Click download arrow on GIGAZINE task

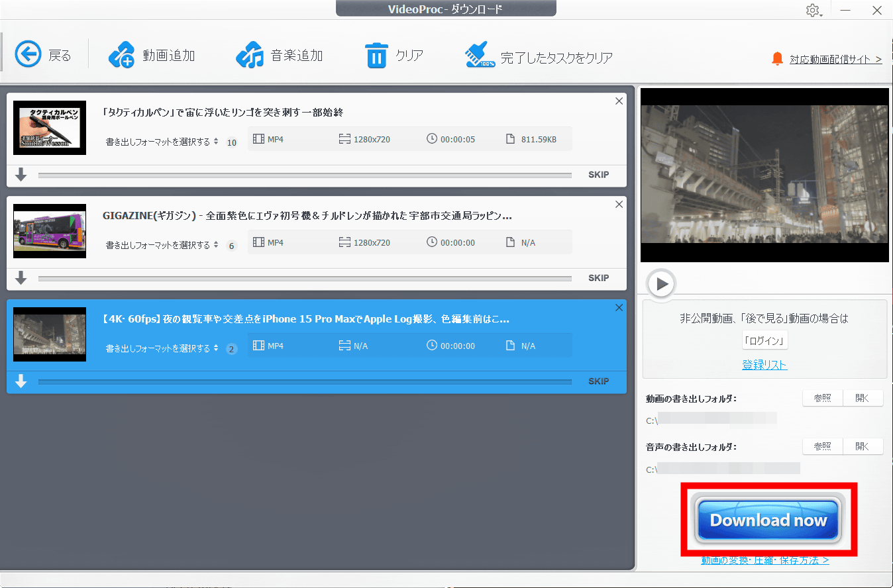click(x=21, y=278)
